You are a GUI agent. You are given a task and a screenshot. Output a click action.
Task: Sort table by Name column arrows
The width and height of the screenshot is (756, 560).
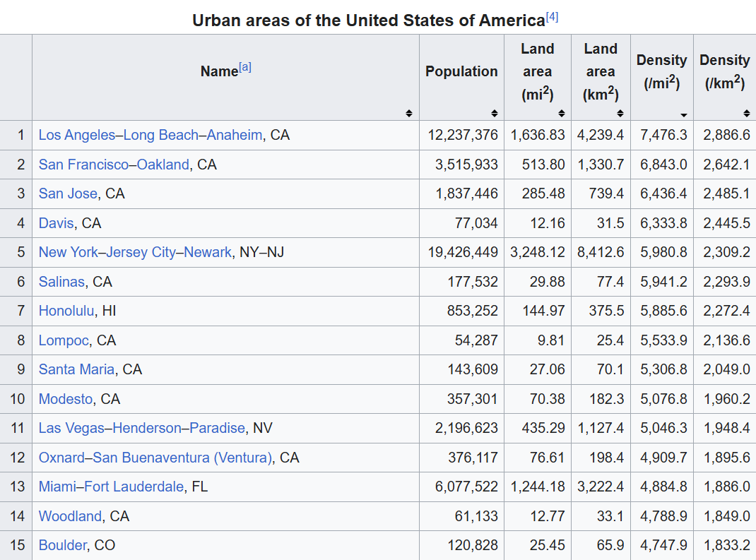409,113
